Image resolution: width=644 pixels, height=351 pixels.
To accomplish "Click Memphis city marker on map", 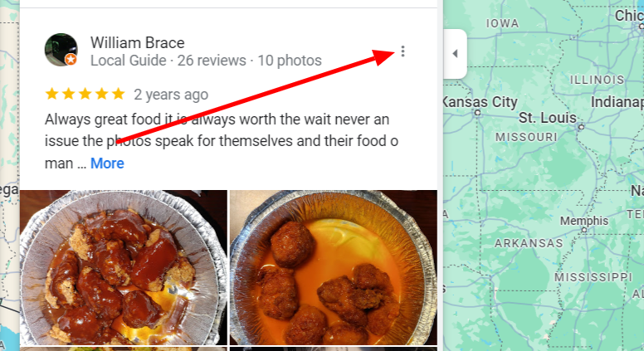I will [x=584, y=230].
